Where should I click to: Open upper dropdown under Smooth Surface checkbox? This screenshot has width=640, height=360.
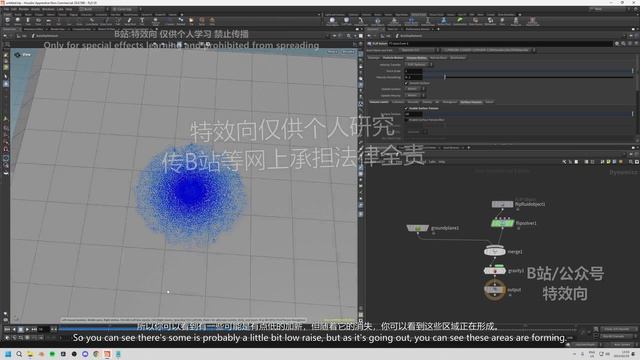point(415,89)
